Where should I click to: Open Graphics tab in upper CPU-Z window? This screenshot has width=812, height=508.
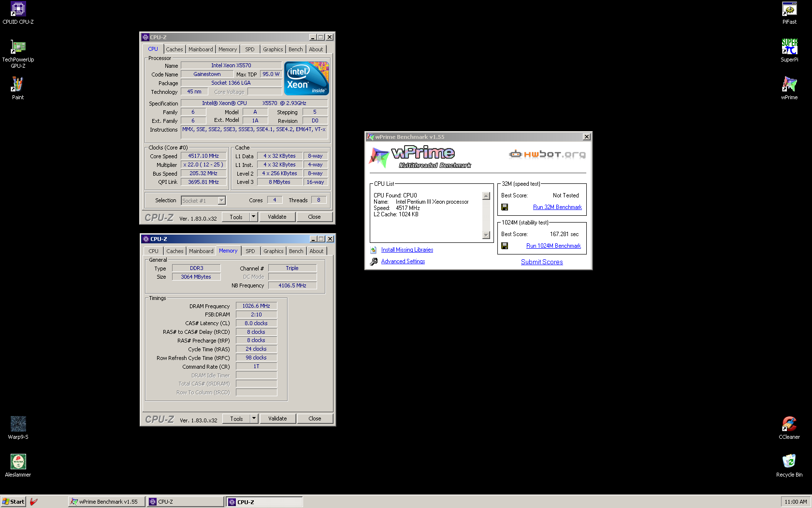point(273,49)
